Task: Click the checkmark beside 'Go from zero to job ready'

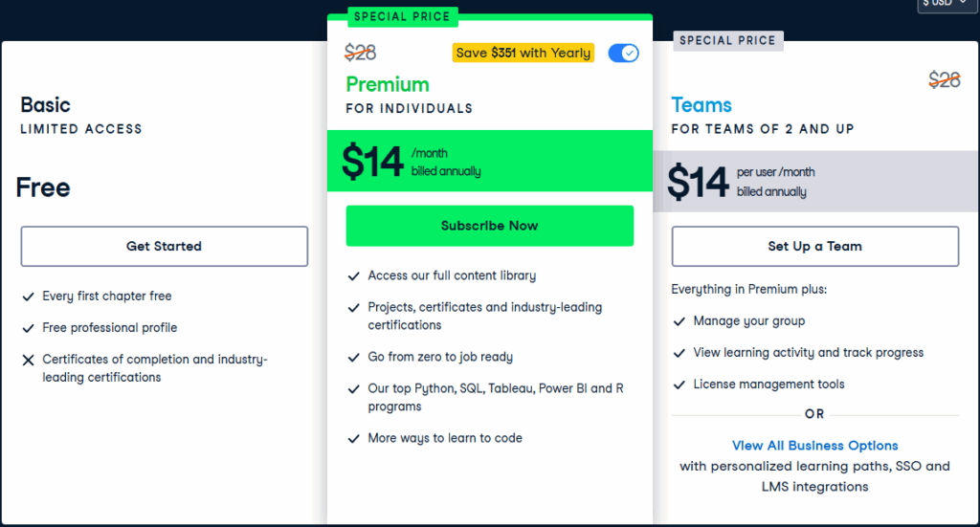Action: tap(353, 358)
